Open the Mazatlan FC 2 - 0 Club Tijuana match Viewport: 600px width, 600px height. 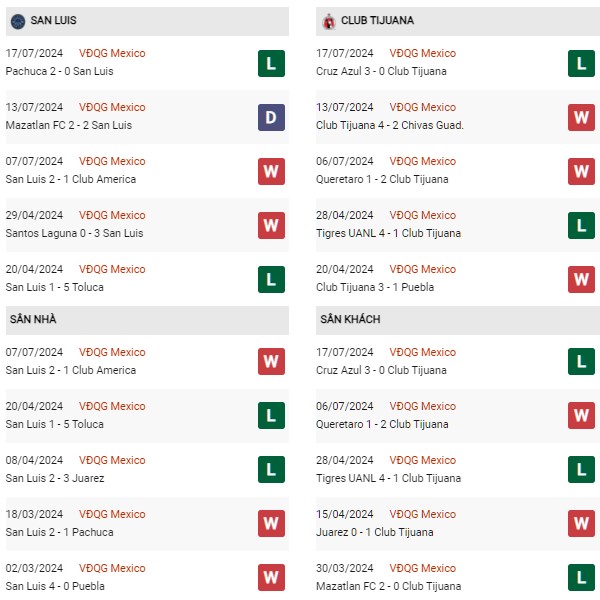388,586
